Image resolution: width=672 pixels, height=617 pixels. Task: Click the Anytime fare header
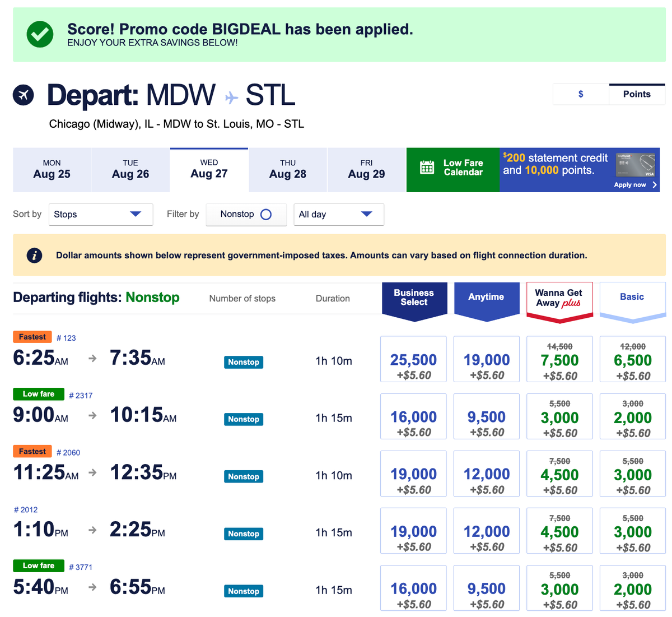(x=487, y=301)
